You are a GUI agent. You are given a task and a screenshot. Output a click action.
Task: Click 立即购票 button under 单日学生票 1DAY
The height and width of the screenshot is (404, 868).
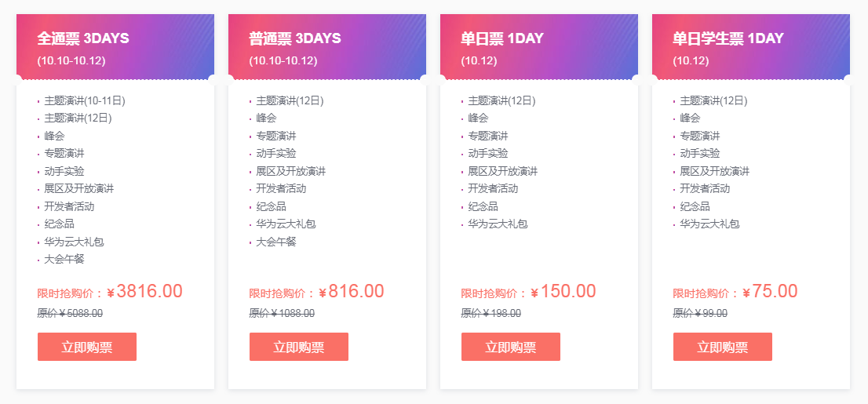point(723,347)
